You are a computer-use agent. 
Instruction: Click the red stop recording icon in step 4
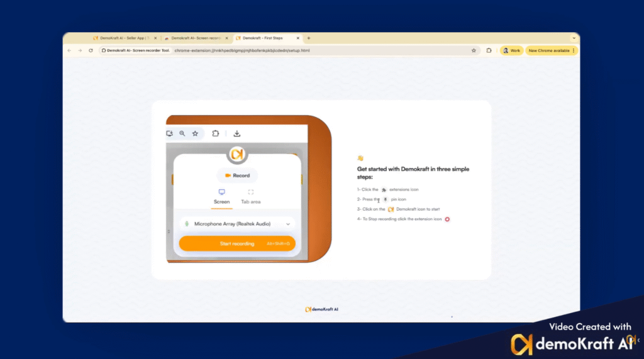point(447,219)
